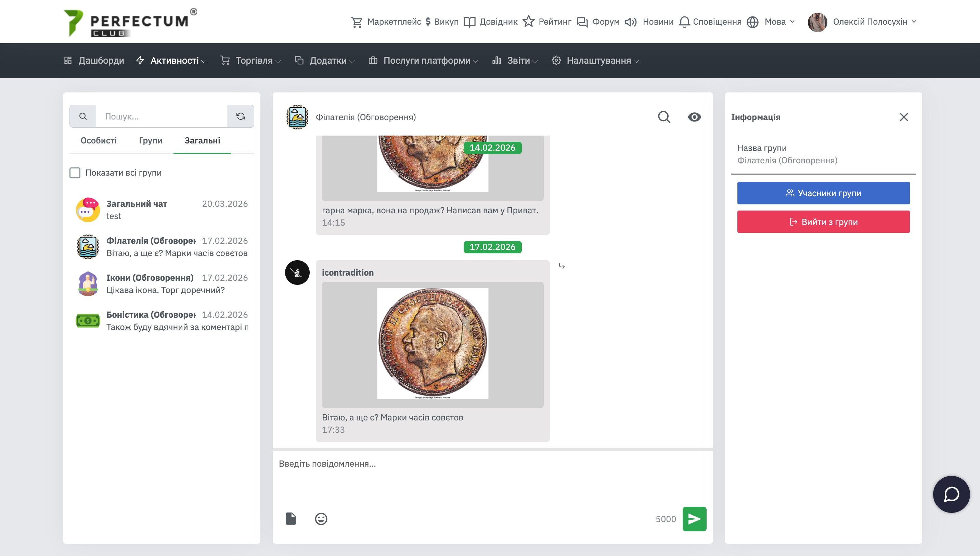Open the floating support chat bubble
The width and height of the screenshot is (980, 556).
951,494
